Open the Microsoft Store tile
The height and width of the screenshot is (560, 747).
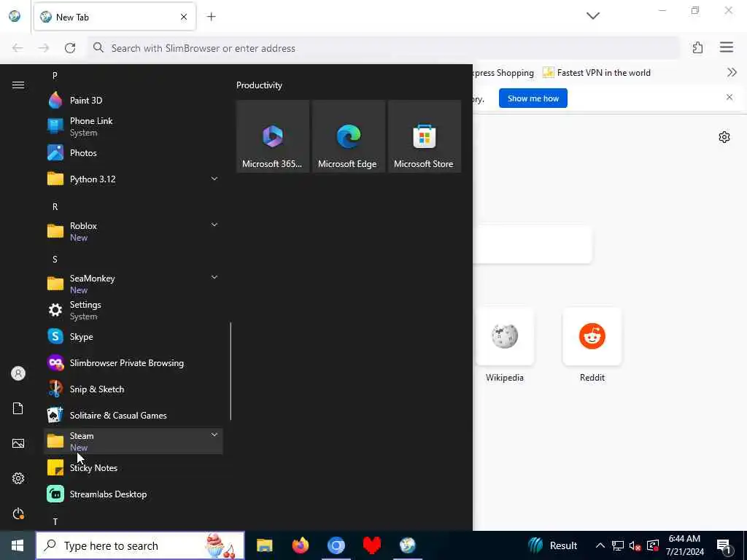tap(424, 136)
